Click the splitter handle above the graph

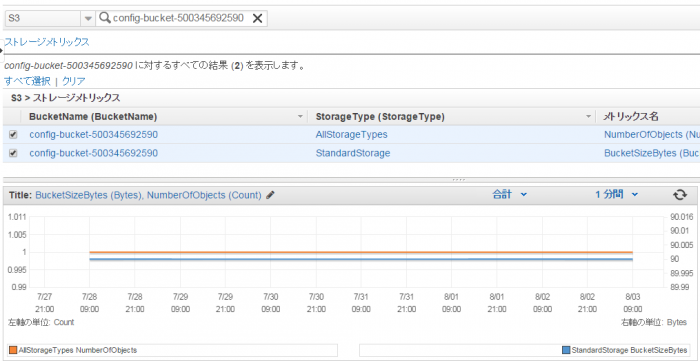(459, 180)
